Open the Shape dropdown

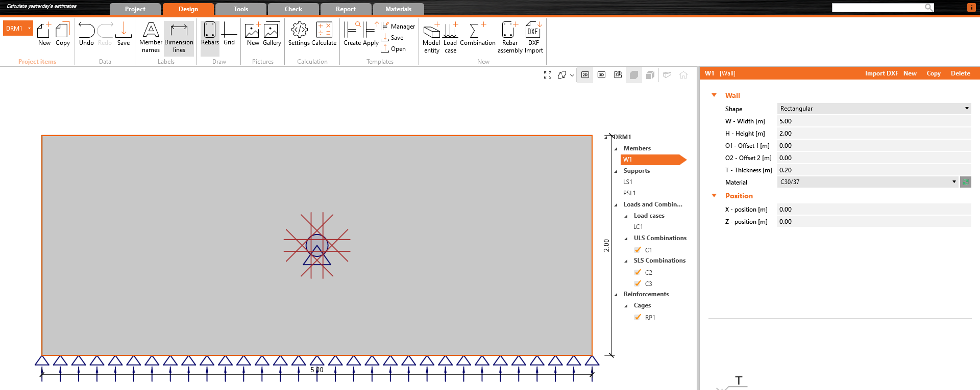(x=873, y=109)
